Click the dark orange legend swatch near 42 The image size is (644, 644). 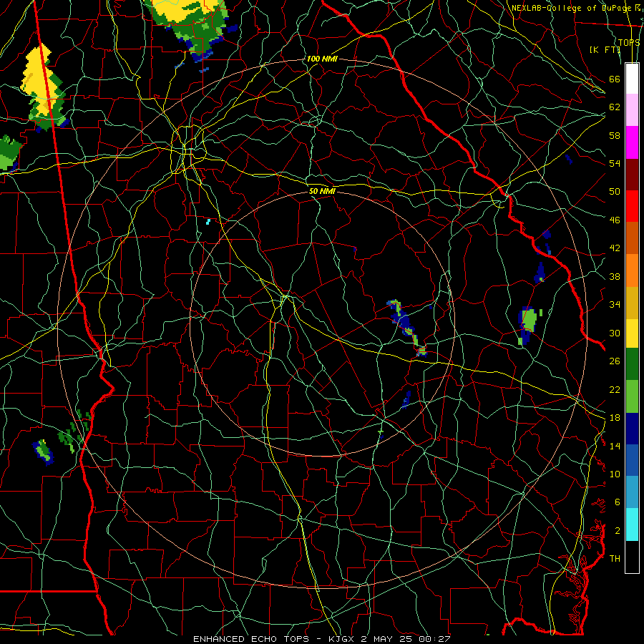(x=632, y=238)
